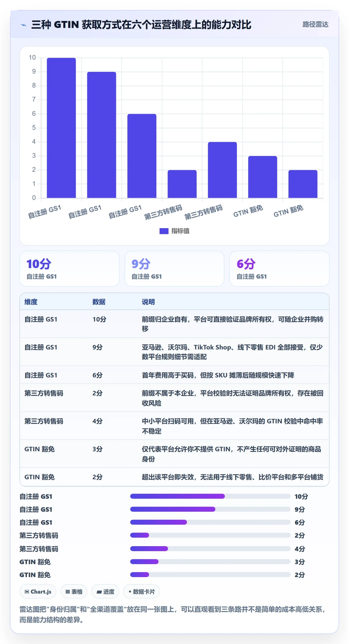Screen dimensions: 349x644
Task: Click the 10分 progress bar
Action: coord(210,496)
